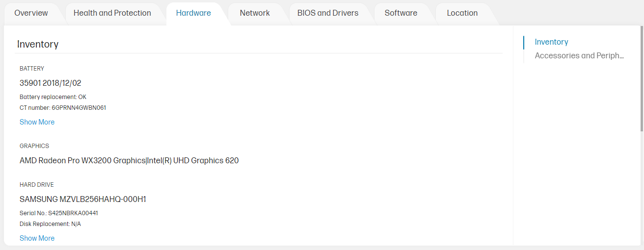The image size is (644, 250).
Task: Click the Disk Replacement N/A line
Action: [x=50, y=224]
